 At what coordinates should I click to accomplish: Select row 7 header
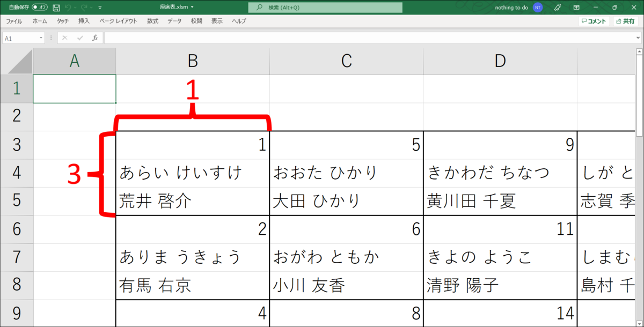pos(17,257)
